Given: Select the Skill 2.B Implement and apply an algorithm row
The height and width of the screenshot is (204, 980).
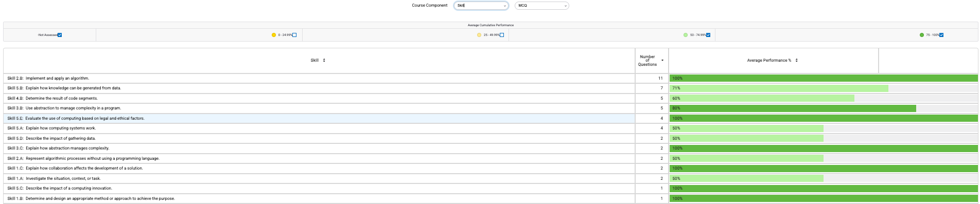Looking at the screenshot, I should pyautogui.click(x=319, y=79).
